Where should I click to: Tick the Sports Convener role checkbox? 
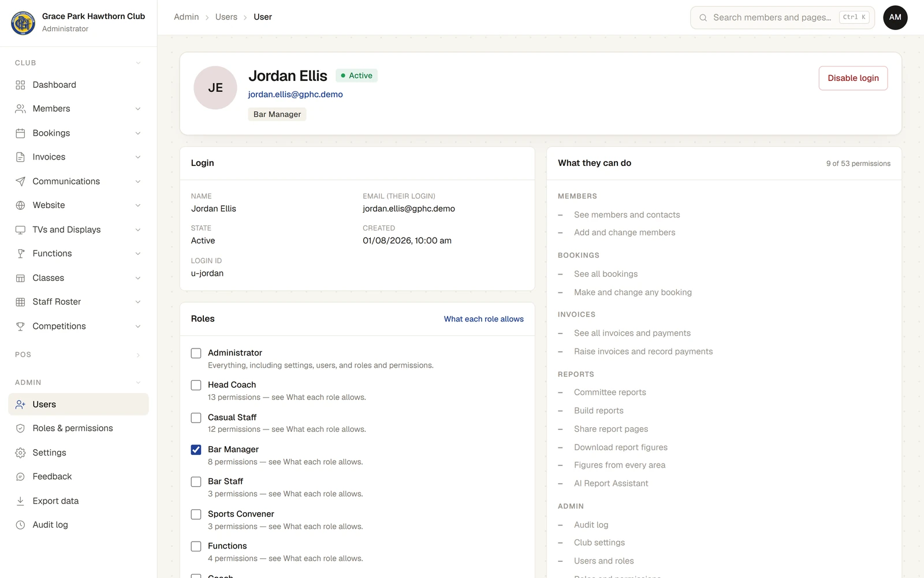[196, 514]
